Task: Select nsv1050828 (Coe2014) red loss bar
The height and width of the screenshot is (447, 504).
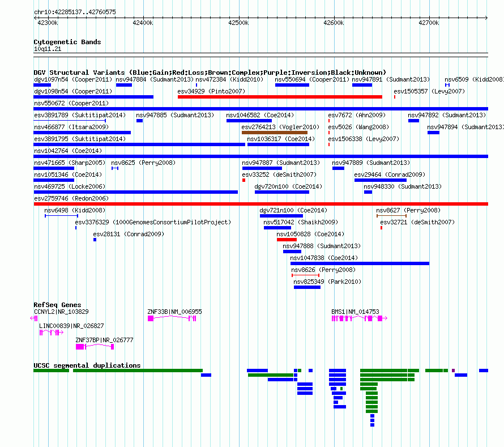Action: coord(287,240)
